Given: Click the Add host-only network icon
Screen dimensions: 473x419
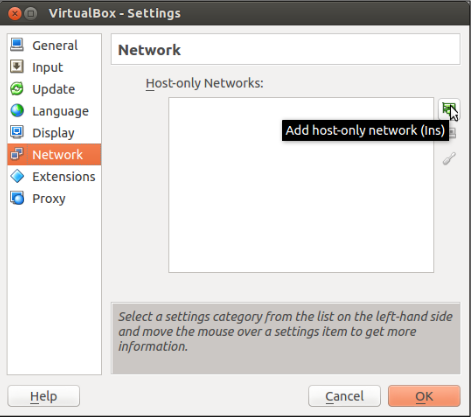Looking at the screenshot, I should pos(449,109).
